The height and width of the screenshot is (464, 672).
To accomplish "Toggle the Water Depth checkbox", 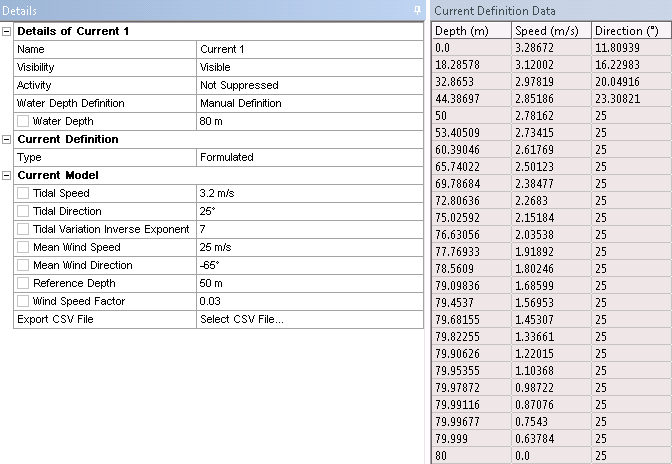I will [23, 121].
